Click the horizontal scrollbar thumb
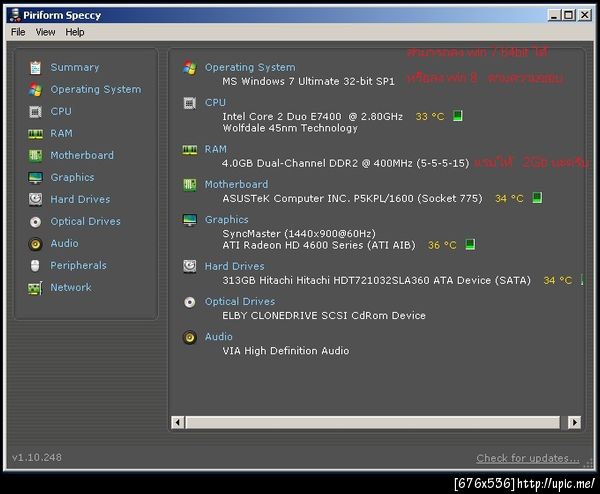 click(x=373, y=422)
